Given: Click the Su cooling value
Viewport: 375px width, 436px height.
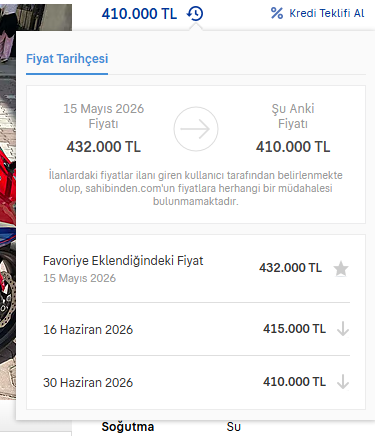Looking at the screenshot, I should click(x=234, y=427).
